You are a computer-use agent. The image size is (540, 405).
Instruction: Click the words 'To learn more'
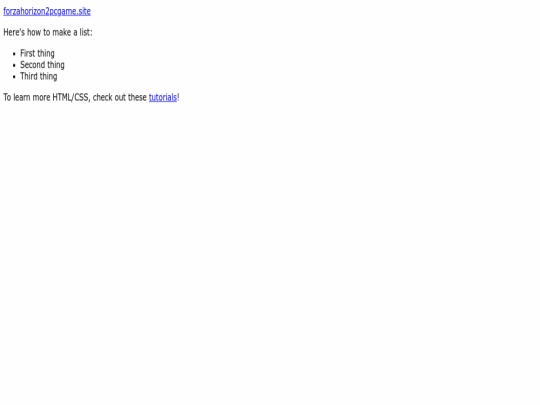pyautogui.click(x=27, y=97)
